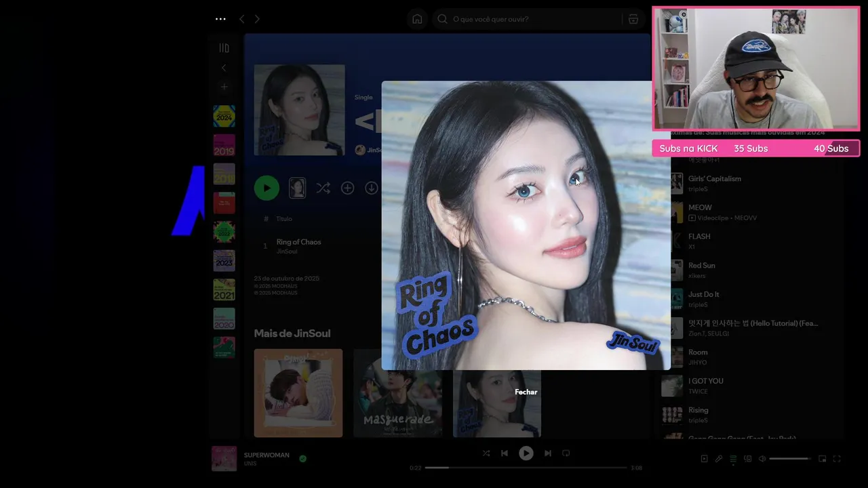Play the Ring of Chaos single
868x488 pixels.
(x=267, y=188)
